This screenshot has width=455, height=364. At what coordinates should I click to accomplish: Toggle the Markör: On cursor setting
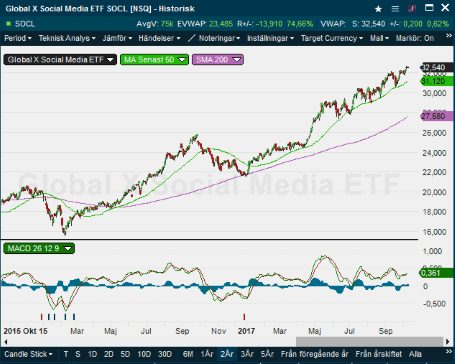(415, 38)
